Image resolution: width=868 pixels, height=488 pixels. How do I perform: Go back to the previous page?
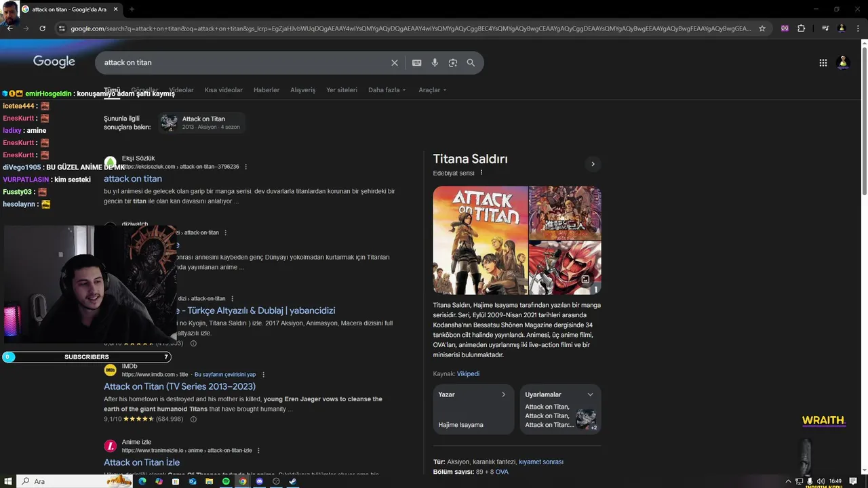pos(9,28)
